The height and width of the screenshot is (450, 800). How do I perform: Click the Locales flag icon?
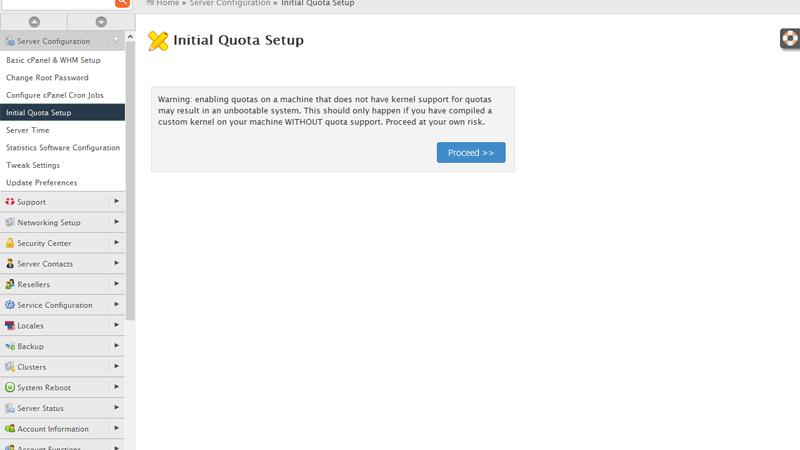10,326
